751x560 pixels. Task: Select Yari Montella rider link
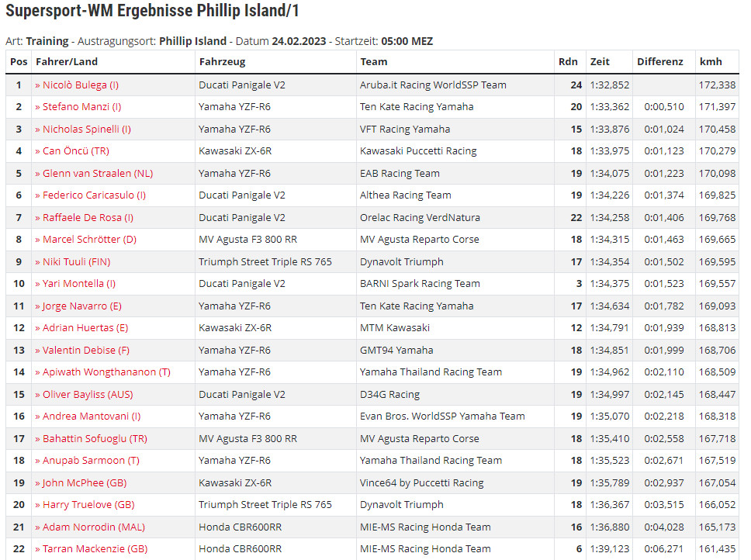pos(78,284)
